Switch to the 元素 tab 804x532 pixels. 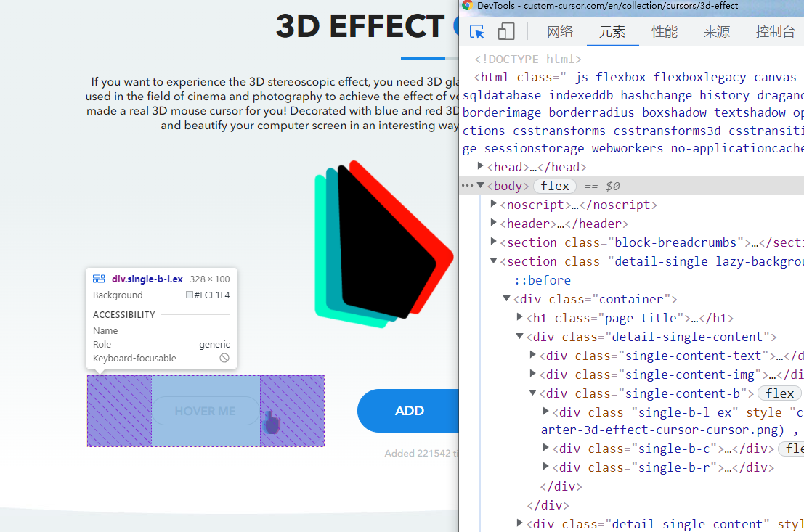[612, 32]
